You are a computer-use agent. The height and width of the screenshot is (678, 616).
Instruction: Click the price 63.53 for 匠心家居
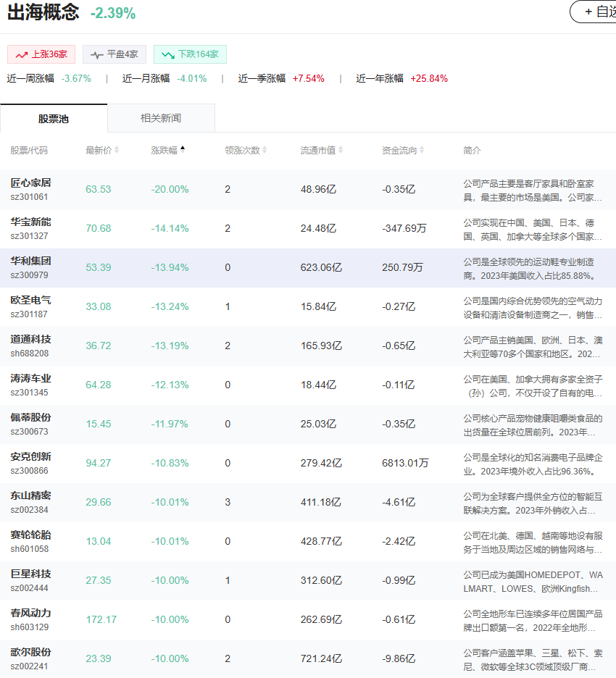pos(98,189)
